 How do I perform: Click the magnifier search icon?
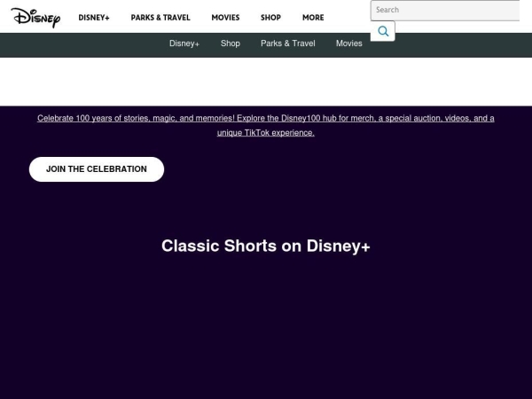(383, 31)
